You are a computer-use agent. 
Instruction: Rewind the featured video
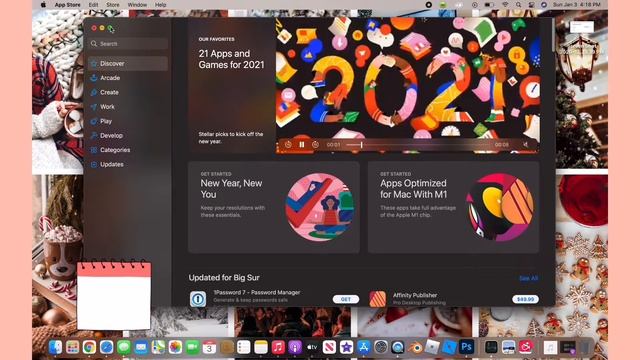(x=288, y=144)
